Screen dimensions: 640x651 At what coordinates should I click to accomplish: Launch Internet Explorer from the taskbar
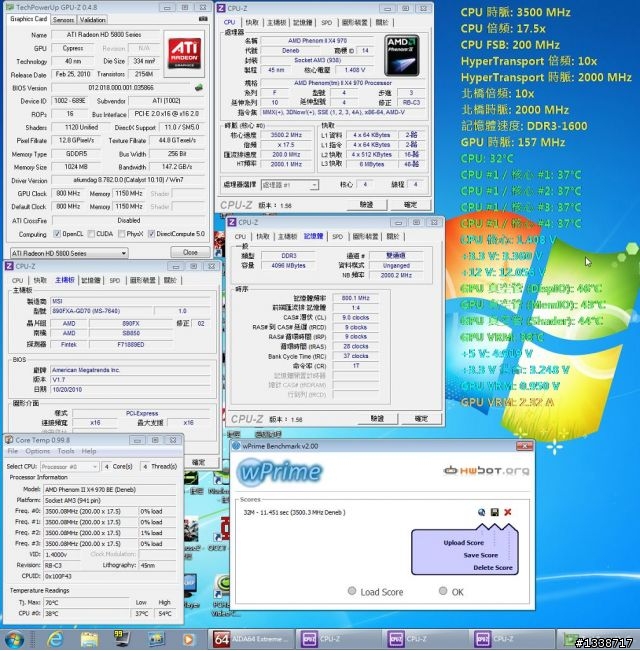55,639
